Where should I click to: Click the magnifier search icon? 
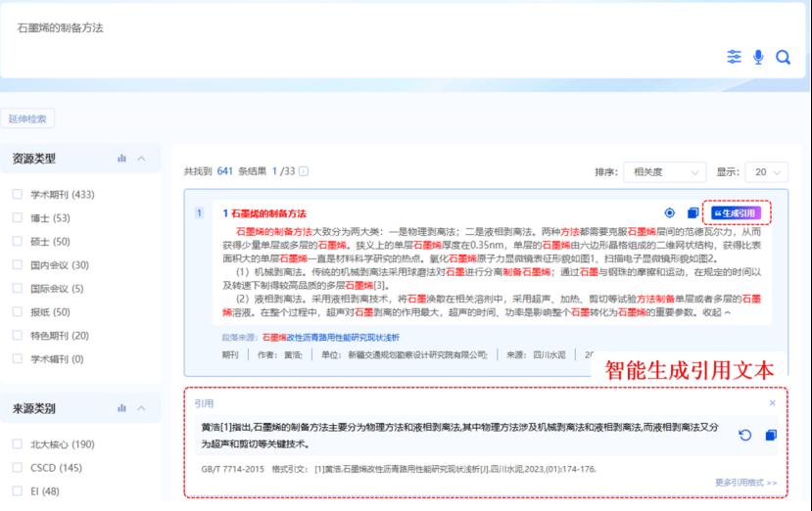(783, 57)
